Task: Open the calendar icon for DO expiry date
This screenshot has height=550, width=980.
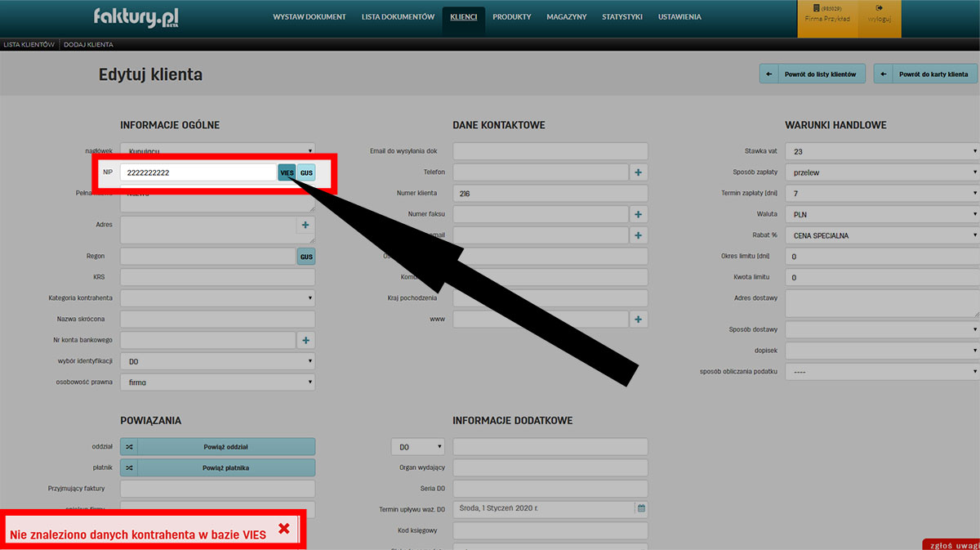Action: tap(641, 508)
